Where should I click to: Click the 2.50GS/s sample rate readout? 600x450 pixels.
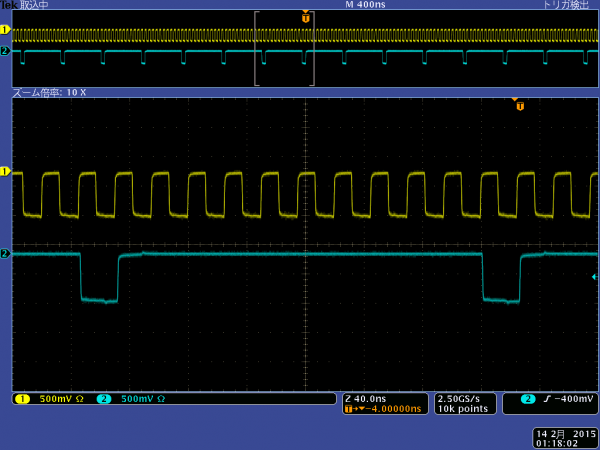click(461, 398)
